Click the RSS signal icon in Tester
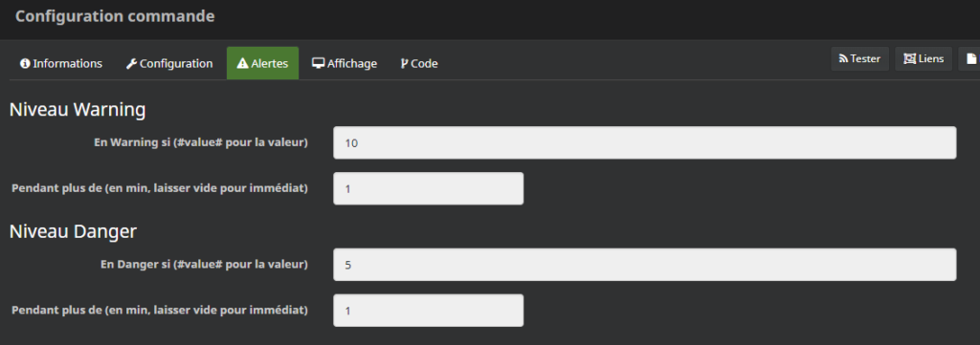980x345 pixels. click(x=843, y=58)
